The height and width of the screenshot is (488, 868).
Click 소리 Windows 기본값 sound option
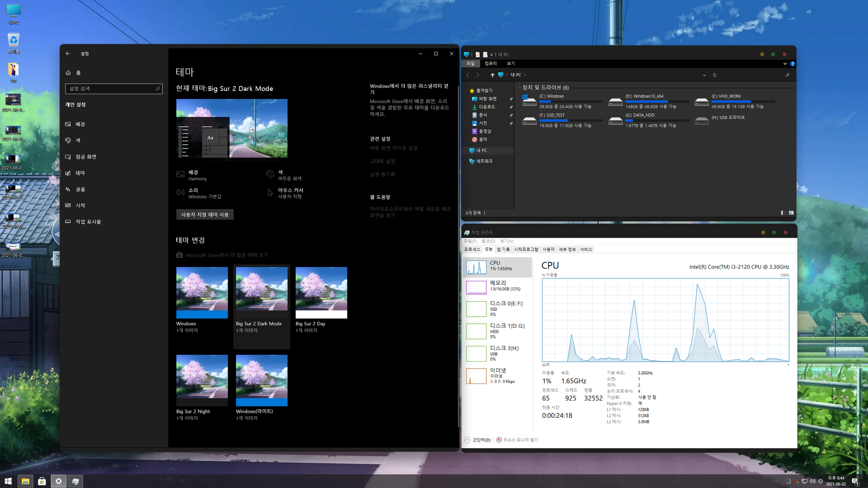[199, 193]
